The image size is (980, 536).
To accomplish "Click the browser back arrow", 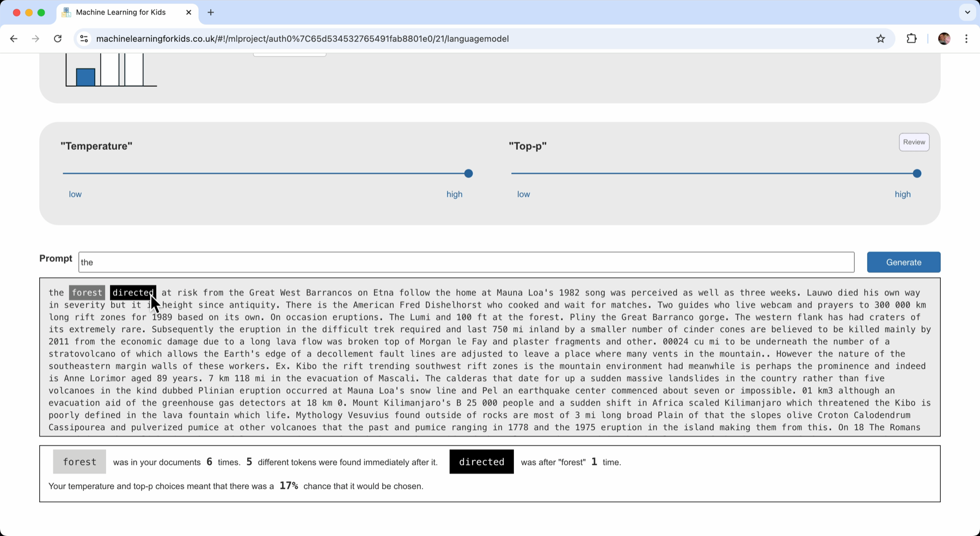I will (14, 39).
